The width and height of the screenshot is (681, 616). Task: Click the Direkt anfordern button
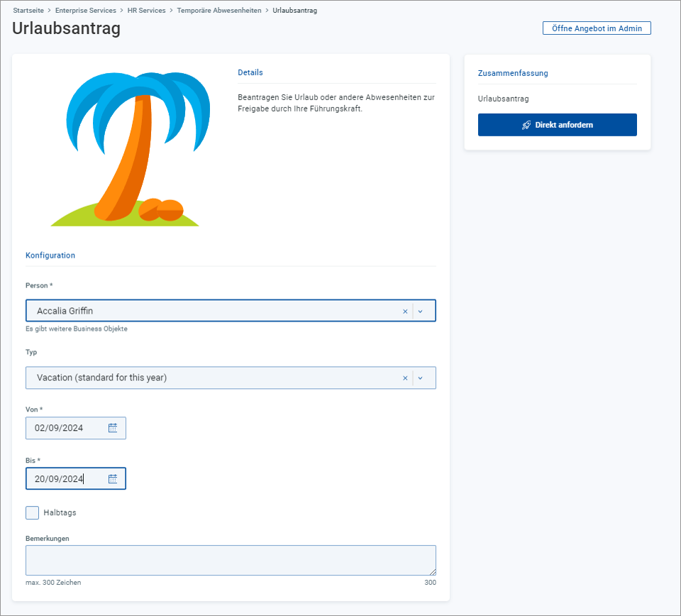click(558, 125)
